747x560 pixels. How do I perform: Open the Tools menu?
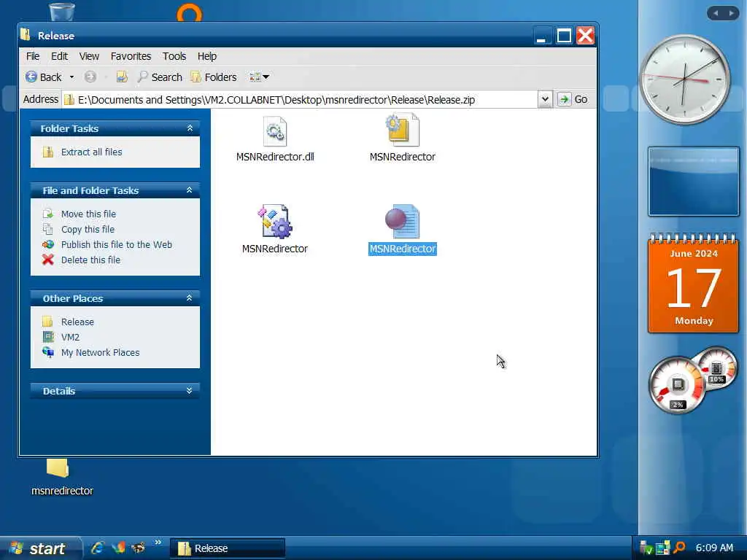[x=174, y=56]
